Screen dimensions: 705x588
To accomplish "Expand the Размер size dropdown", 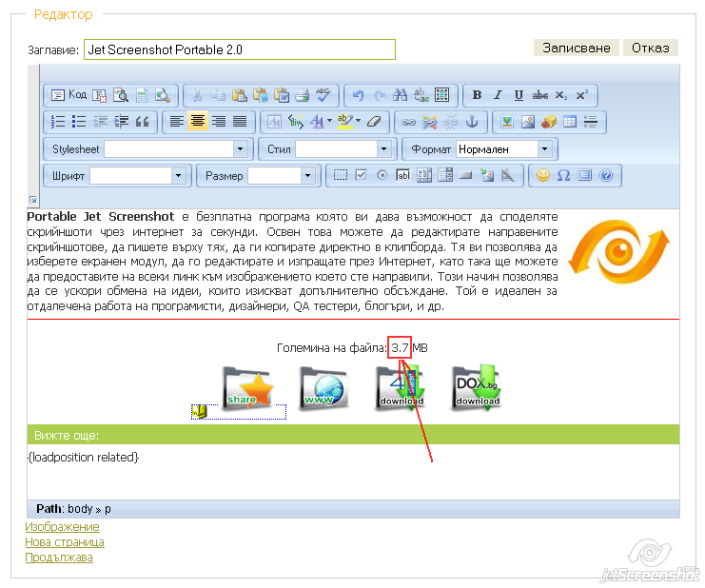I will [307, 175].
